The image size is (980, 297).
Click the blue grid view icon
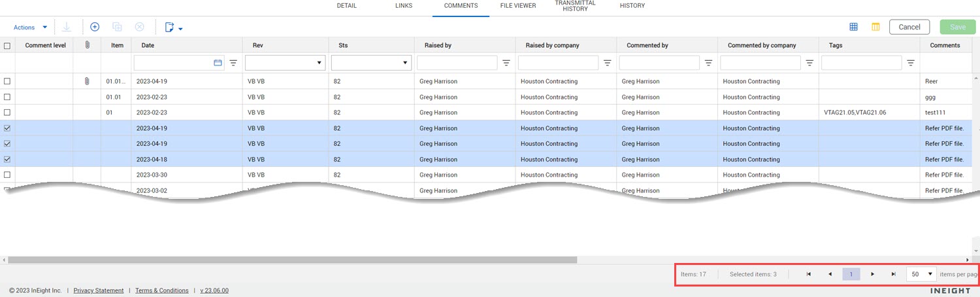coord(853,27)
